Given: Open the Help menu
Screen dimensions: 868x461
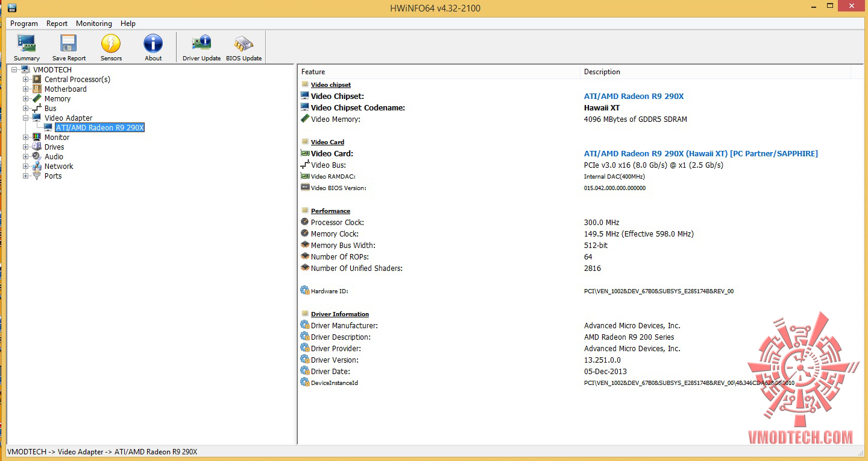Looking at the screenshot, I should tap(128, 24).
